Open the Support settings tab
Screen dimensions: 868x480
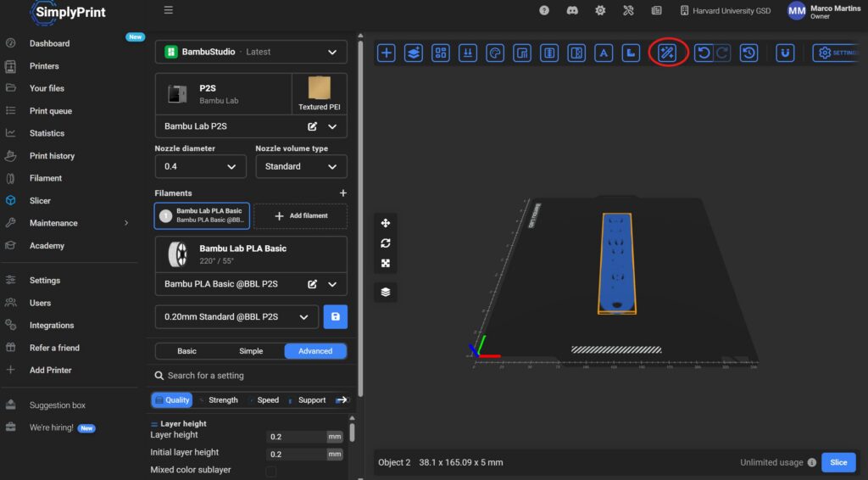point(307,399)
